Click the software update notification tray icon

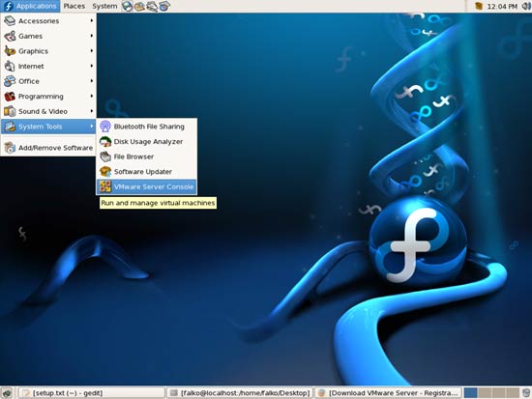(x=479, y=6)
